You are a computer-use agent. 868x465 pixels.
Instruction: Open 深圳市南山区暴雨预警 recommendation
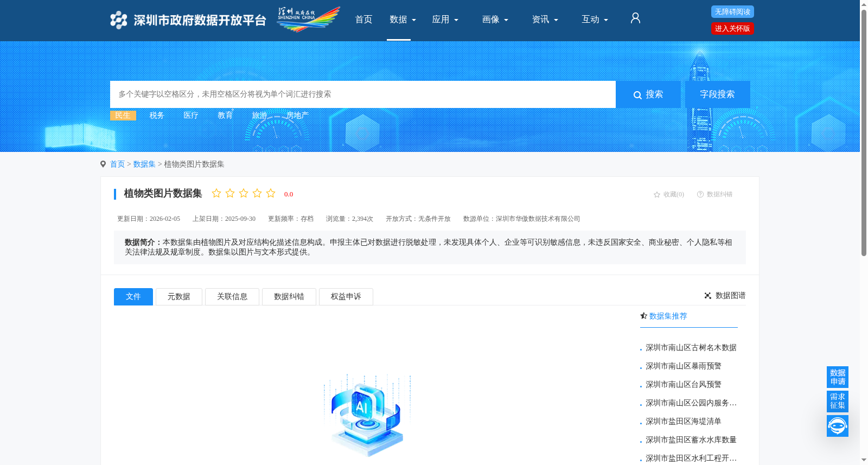click(x=684, y=366)
